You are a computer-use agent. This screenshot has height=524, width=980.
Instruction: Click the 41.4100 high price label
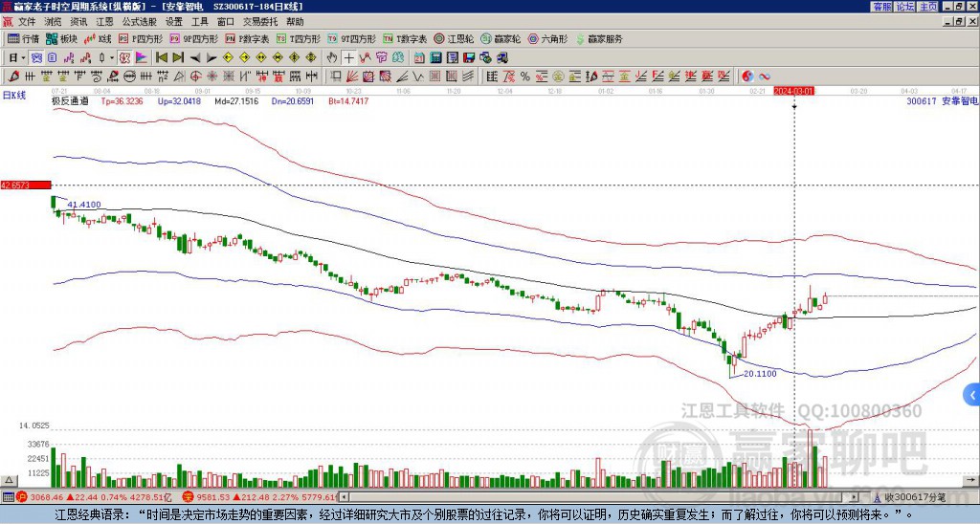84,205
